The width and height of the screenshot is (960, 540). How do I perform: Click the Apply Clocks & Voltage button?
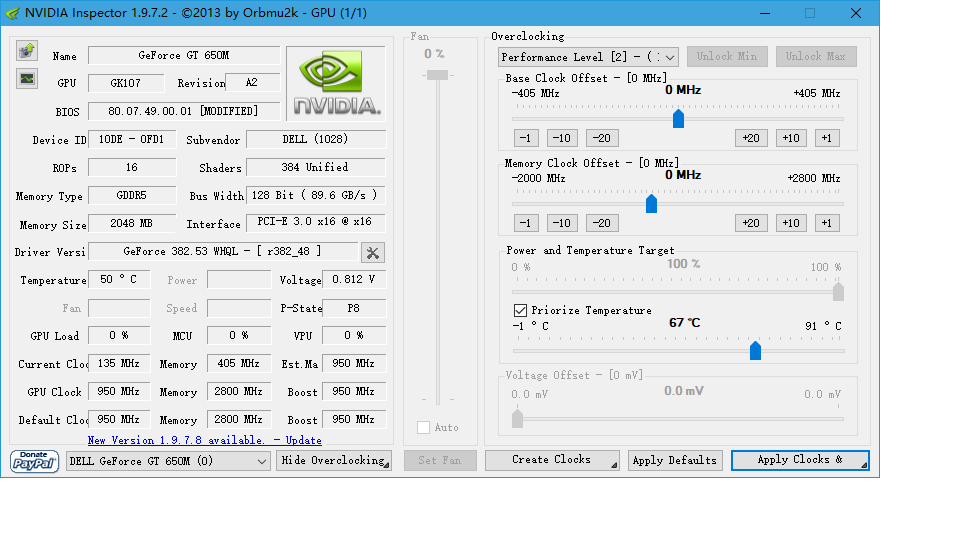[x=800, y=460]
